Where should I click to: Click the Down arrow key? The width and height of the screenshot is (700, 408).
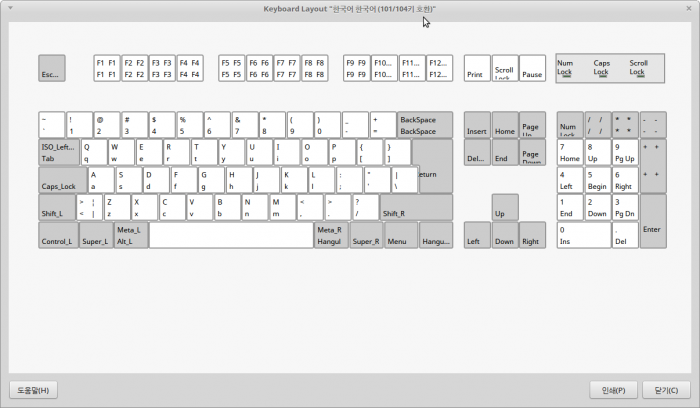[x=504, y=235]
